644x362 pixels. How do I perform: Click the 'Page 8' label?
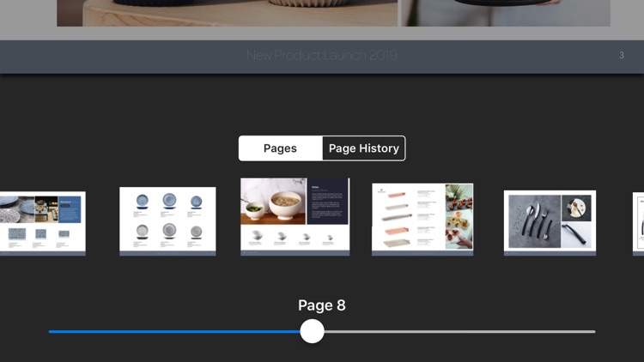322,305
